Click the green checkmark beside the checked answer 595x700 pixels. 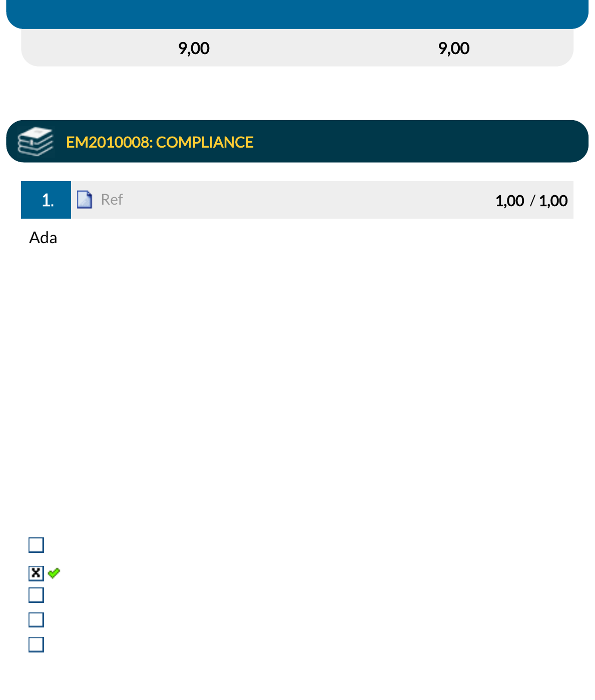point(54,573)
